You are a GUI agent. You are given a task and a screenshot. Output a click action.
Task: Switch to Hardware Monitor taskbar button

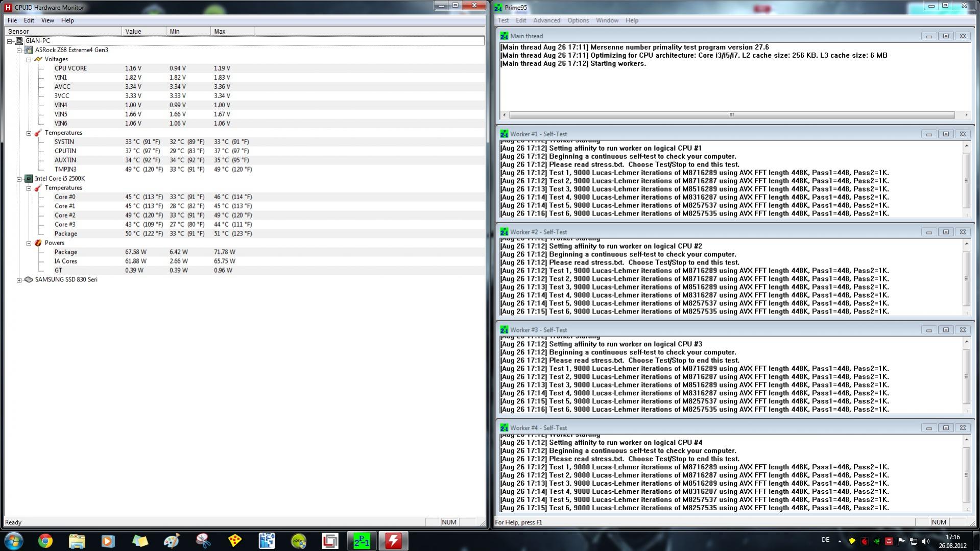tap(393, 541)
